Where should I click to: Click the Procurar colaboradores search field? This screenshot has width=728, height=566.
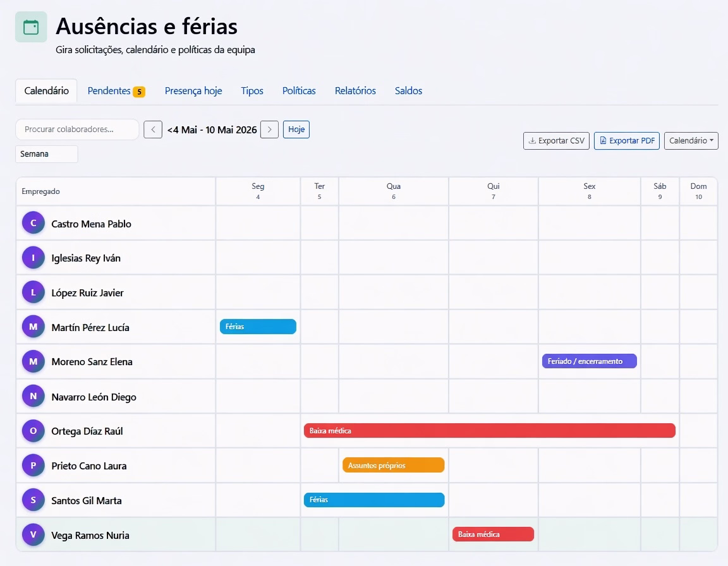point(77,129)
